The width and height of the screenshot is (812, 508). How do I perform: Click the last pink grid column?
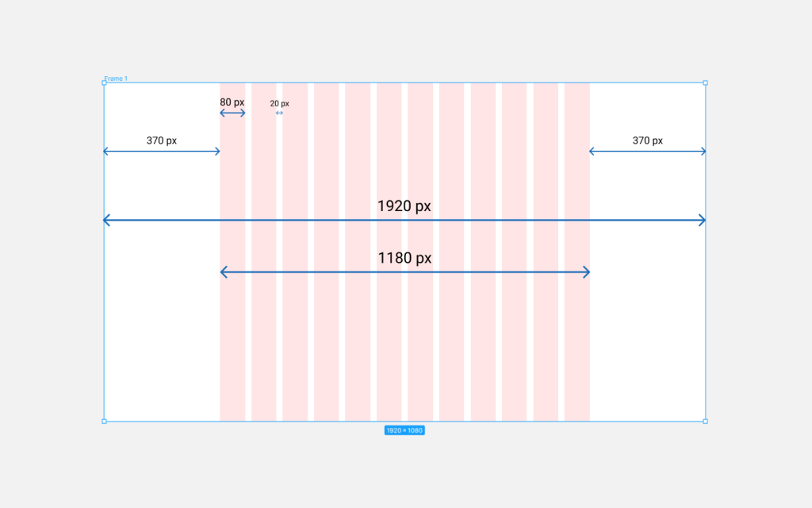point(577,252)
